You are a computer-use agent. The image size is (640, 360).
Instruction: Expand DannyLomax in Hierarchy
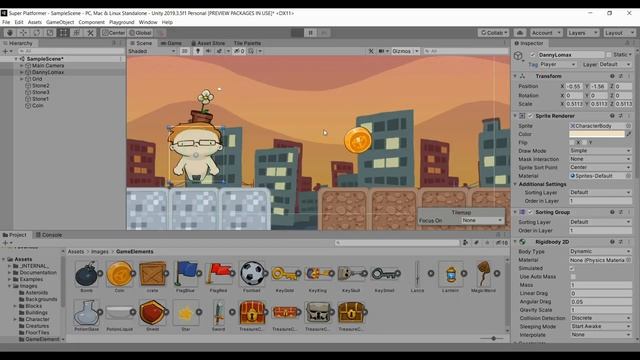click(x=22, y=72)
